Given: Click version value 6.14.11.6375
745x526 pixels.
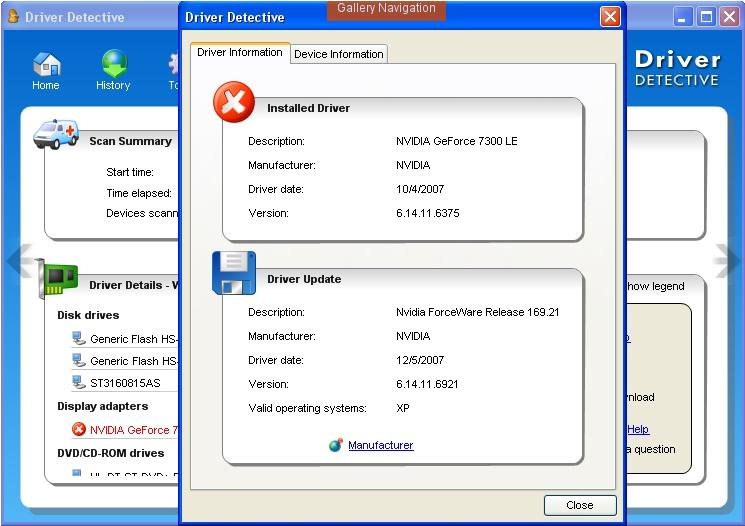Looking at the screenshot, I should tap(428, 213).
